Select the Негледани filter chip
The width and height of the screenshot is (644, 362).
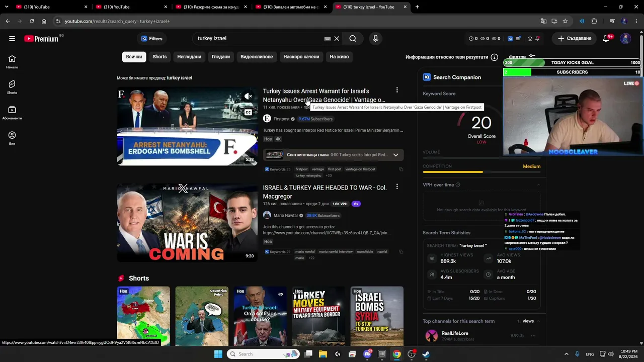(x=189, y=57)
